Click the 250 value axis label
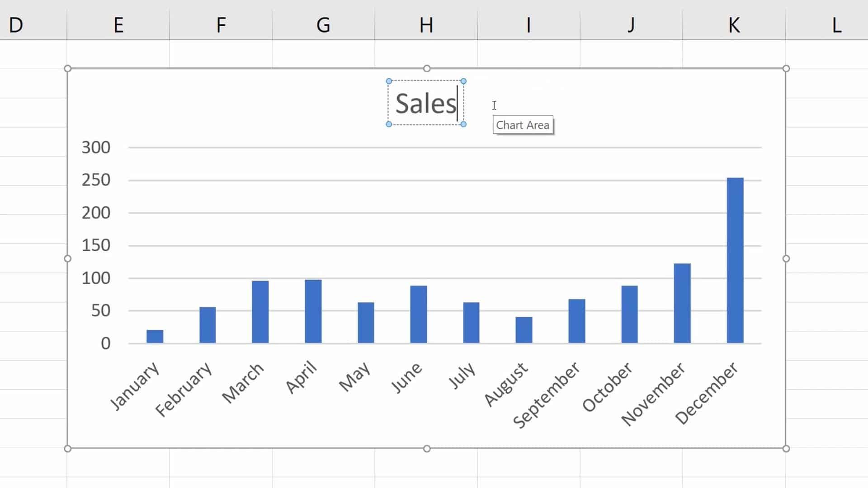 [x=96, y=180]
